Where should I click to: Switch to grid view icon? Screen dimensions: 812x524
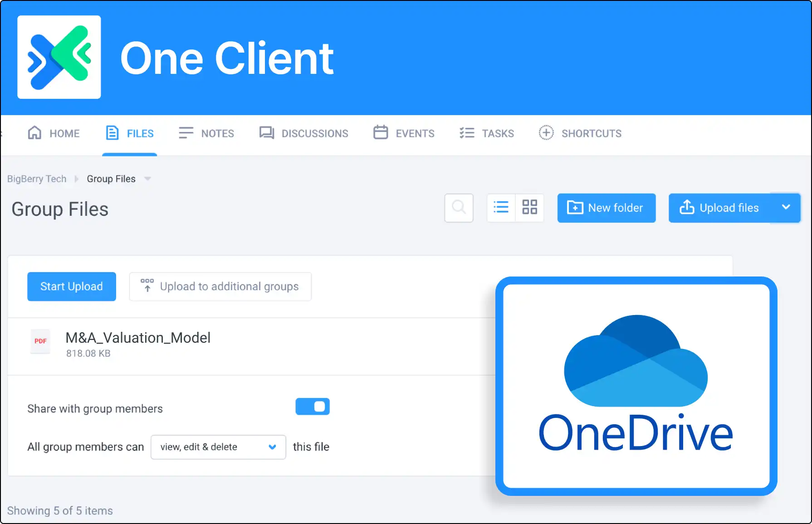(x=529, y=208)
